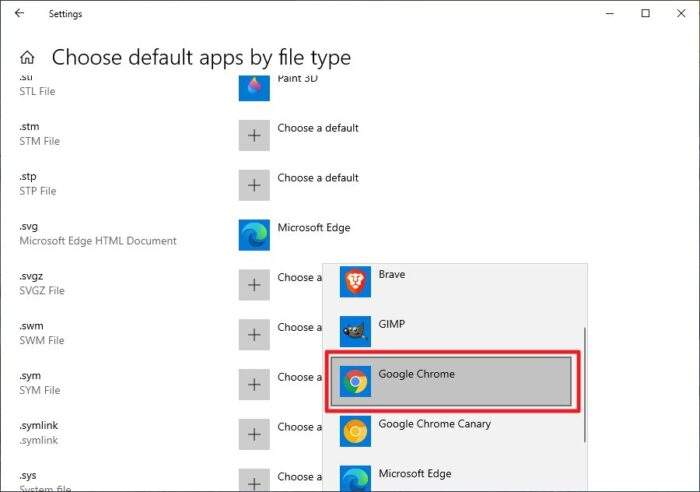Screen dimensions: 700x492
Task: Click the .symlink extension label
Action: [38, 426]
